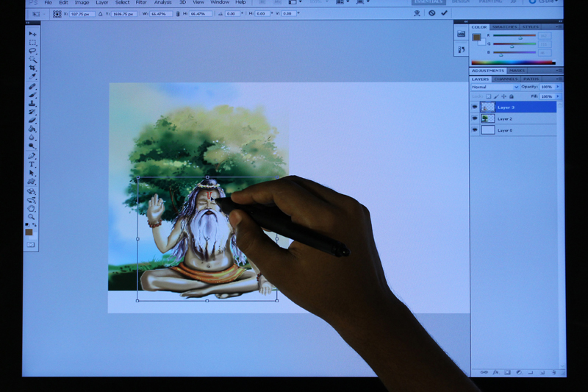Hide Layer 0 via eye icon
Image resolution: width=588 pixels, height=392 pixels.
tap(475, 130)
